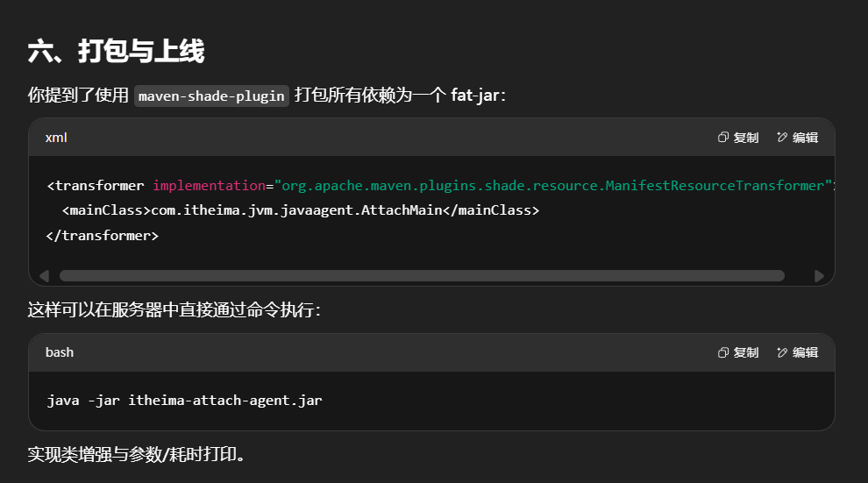Click the maven-shade-plugin inline code
868x483 pixels.
tap(211, 96)
